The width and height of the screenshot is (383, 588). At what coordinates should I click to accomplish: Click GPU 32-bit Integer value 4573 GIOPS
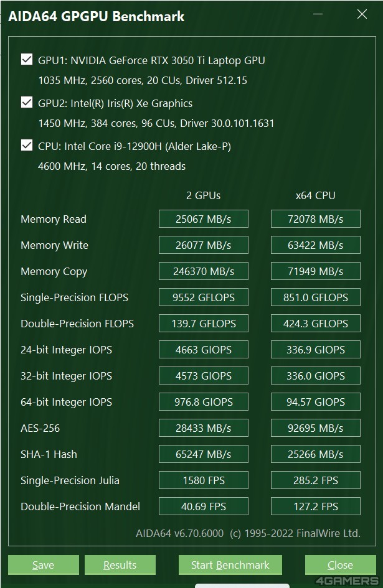point(204,376)
